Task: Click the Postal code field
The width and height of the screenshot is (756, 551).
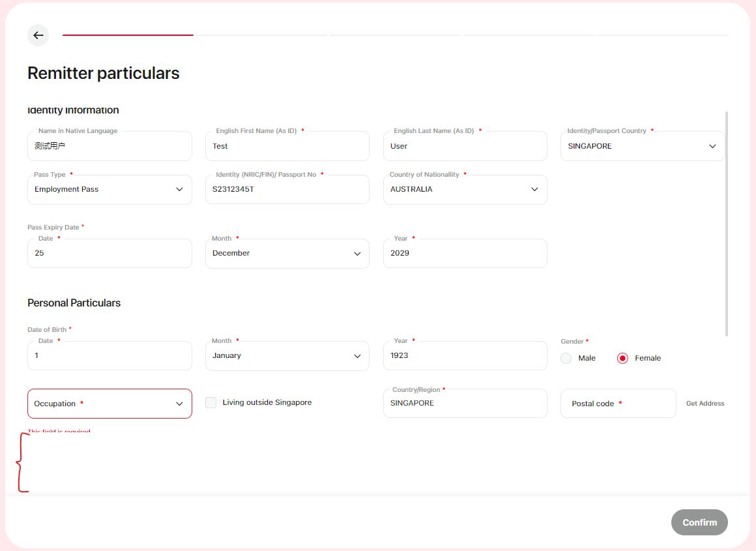Action: click(618, 404)
